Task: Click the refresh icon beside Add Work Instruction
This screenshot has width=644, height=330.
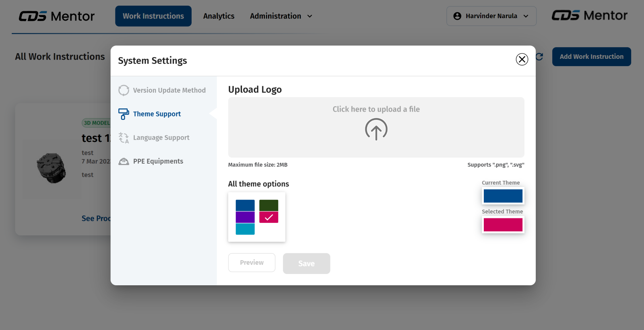Action: (x=540, y=57)
